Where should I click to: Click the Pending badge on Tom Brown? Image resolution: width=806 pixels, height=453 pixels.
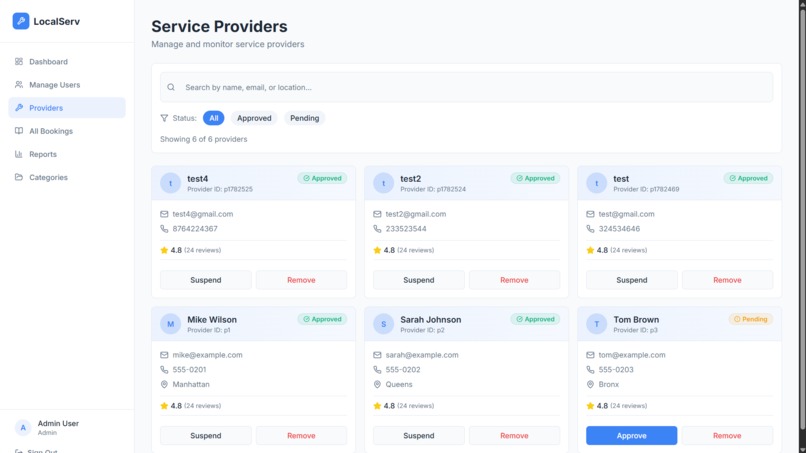coord(750,319)
